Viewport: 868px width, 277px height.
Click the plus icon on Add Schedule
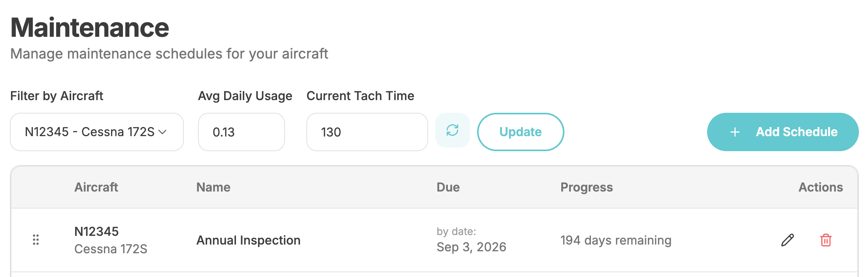coord(735,132)
